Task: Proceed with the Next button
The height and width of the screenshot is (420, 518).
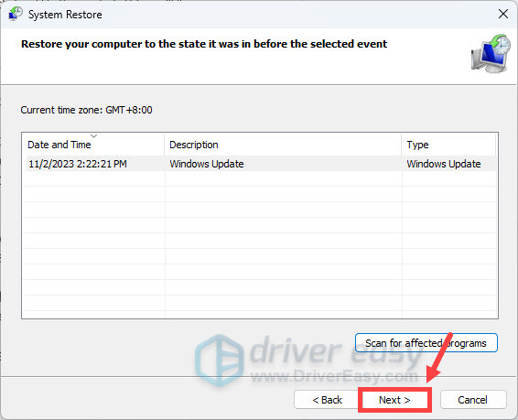Action: click(394, 400)
